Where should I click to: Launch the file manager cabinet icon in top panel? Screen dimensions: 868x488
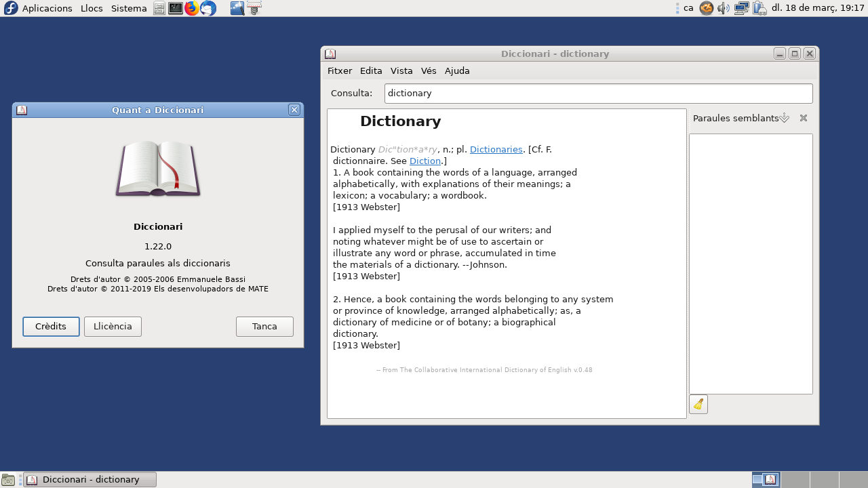[x=159, y=8]
